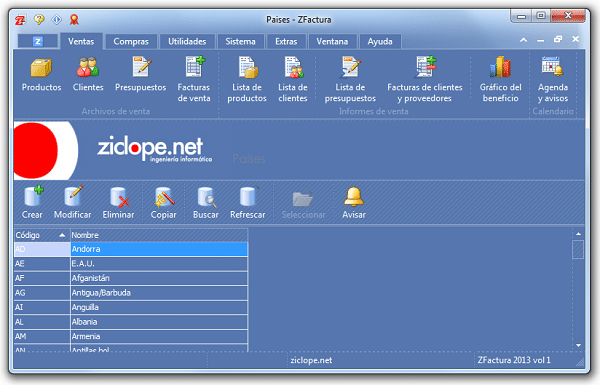This screenshot has width=600, height=385.
Task: Click the AD code cell
Action: click(x=42, y=249)
